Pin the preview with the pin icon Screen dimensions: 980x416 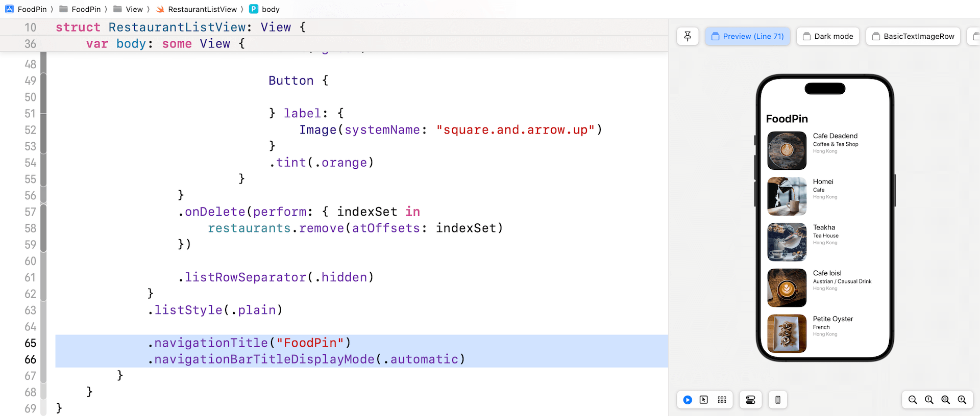(x=688, y=36)
